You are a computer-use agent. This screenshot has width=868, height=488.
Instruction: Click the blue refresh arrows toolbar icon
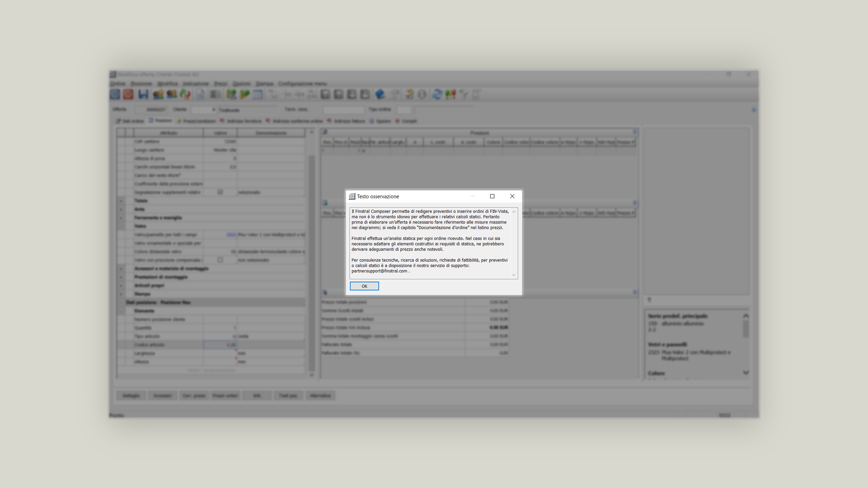[437, 94]
